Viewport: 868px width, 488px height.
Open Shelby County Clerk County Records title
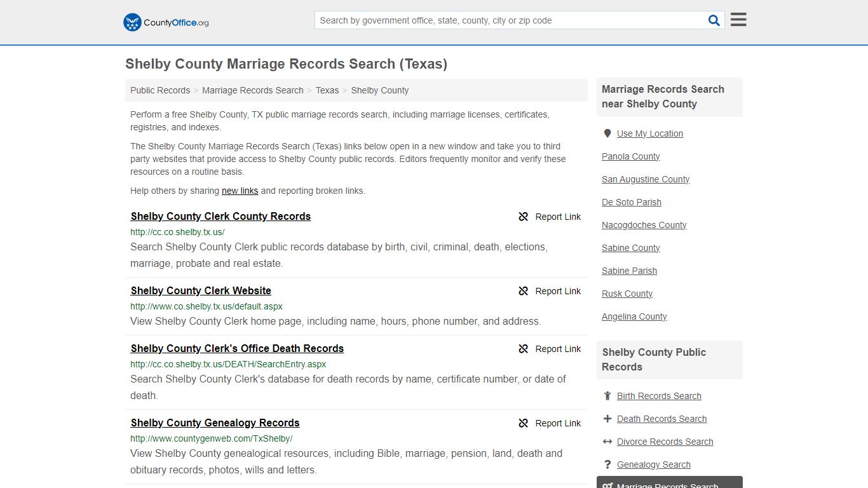[220, 216]
